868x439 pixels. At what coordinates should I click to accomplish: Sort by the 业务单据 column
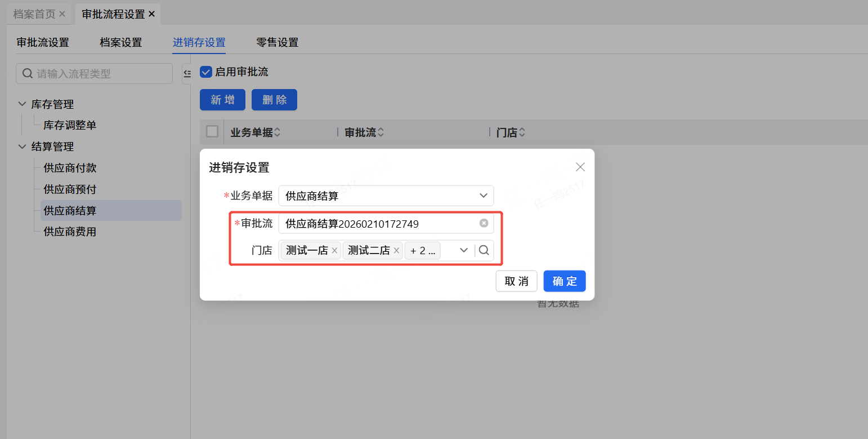(x=276, y=132)
